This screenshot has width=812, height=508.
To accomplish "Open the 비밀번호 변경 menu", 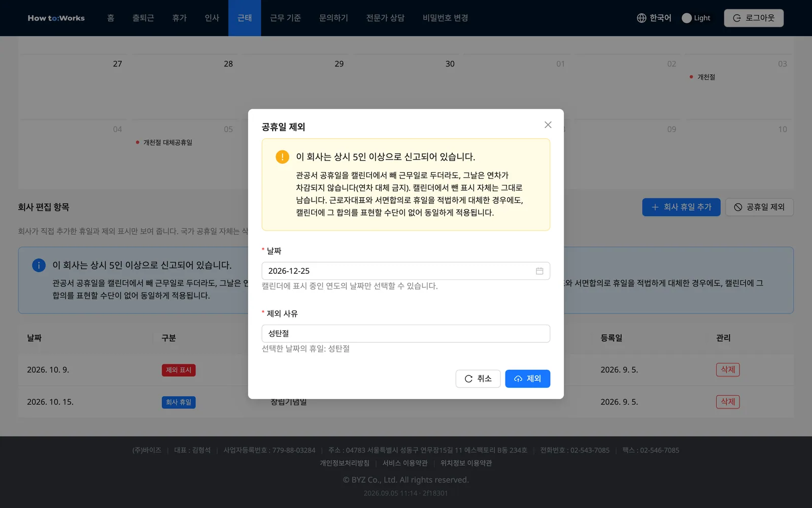I will point(445,18).
